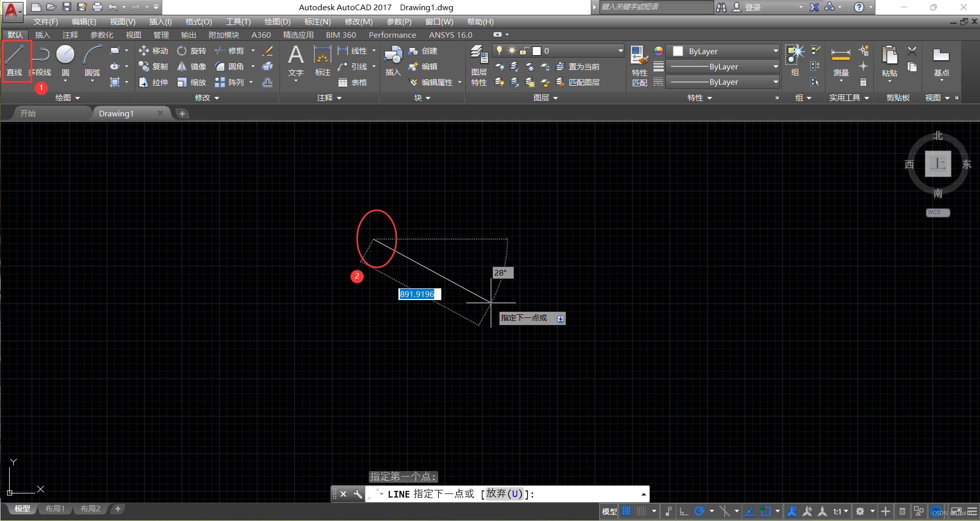Click the layer color white swatch
The height and width of the screenshot is (521, 980).
pos(537,51)
